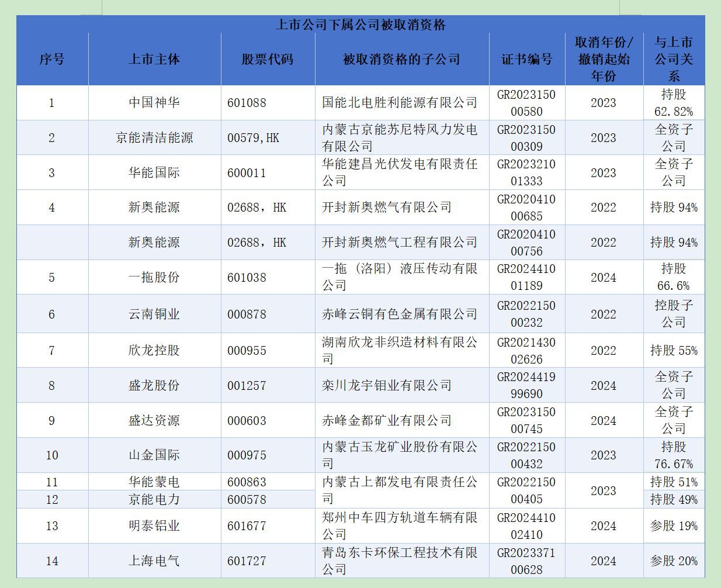Select cell 郑州中车四方轨道车辆有限公司
The image size is (721, 588).
[x=402, y=525]
